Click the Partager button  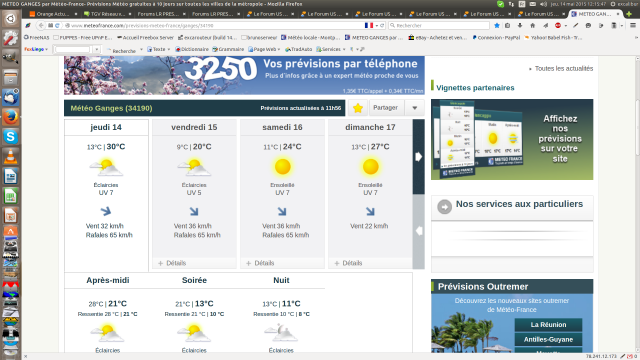(385, 108)
